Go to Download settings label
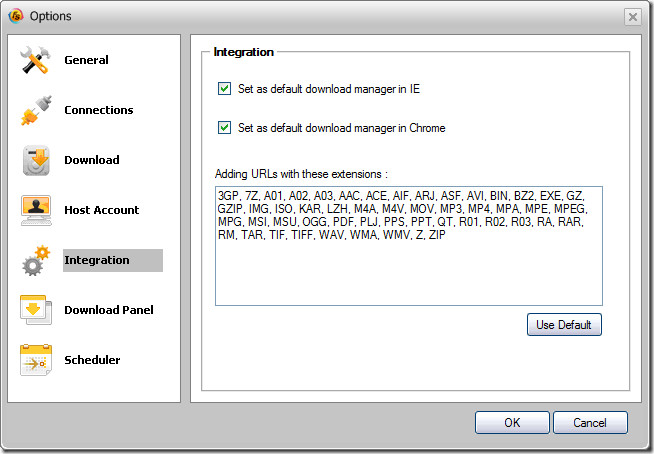The image size is (654, 454). pyautogui.click(x=92, y=160)
